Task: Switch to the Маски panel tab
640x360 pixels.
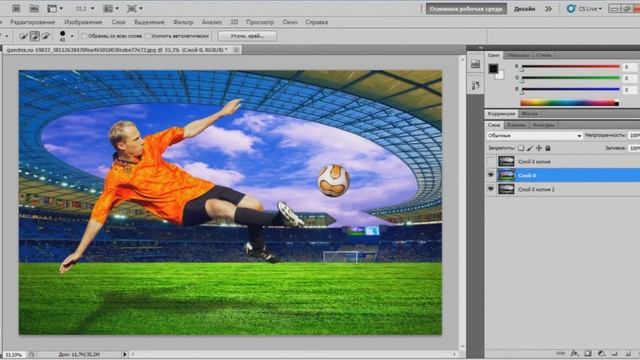Action: coord(530,114)
